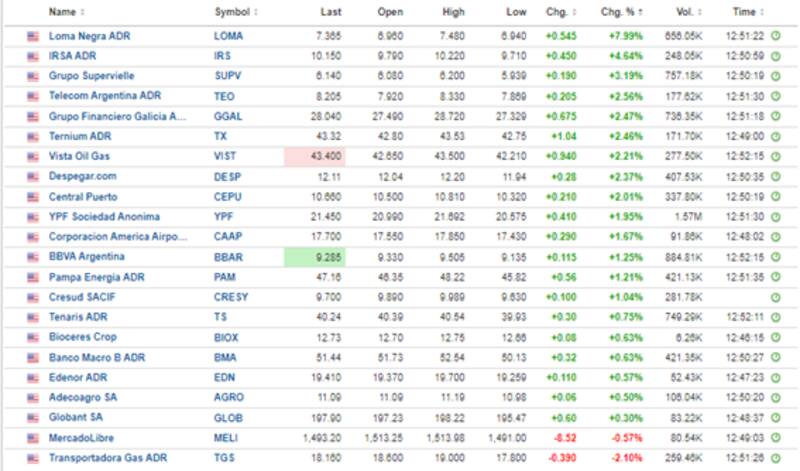
Task: Click the clock icon in the Banco Macro row
Action: pos(776,358)
